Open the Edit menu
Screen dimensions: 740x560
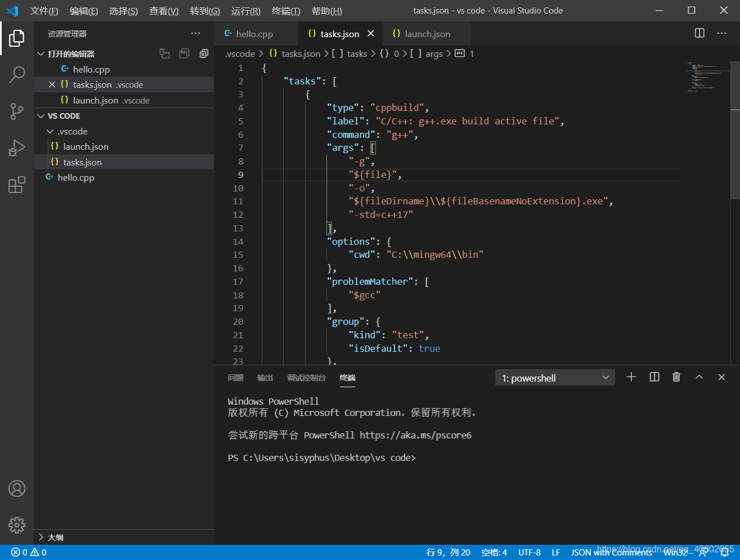click(84, 11)
